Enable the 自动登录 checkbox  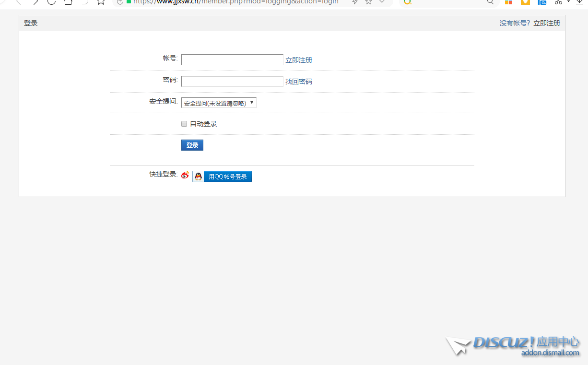pos(184,124)
